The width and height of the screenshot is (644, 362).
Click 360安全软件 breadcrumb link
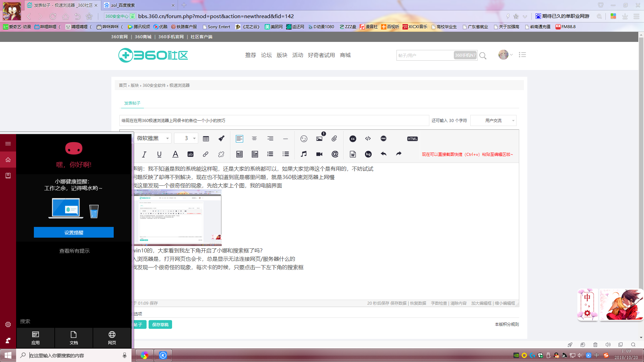154,85
